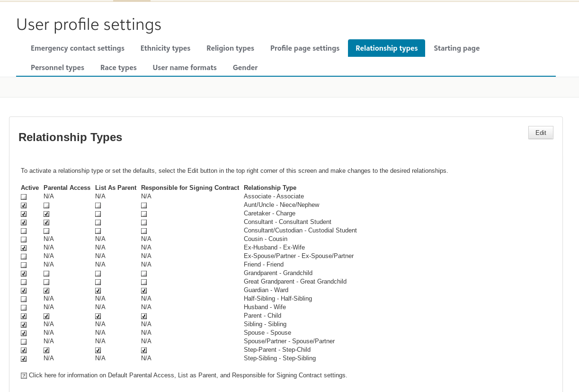Toggle Active checkbox for Sibling - Sibling
The height and width of the screenshot is (392, 579).
click(x=24, y=325)
